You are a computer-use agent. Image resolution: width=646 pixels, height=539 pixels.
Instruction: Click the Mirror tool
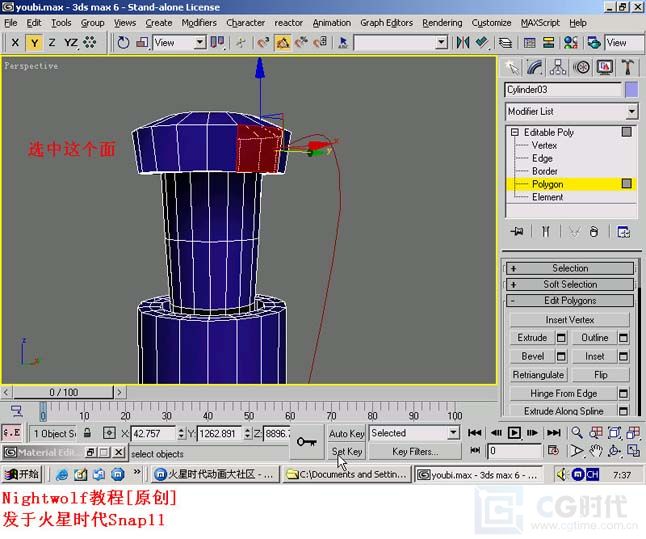tap(463, 42)
